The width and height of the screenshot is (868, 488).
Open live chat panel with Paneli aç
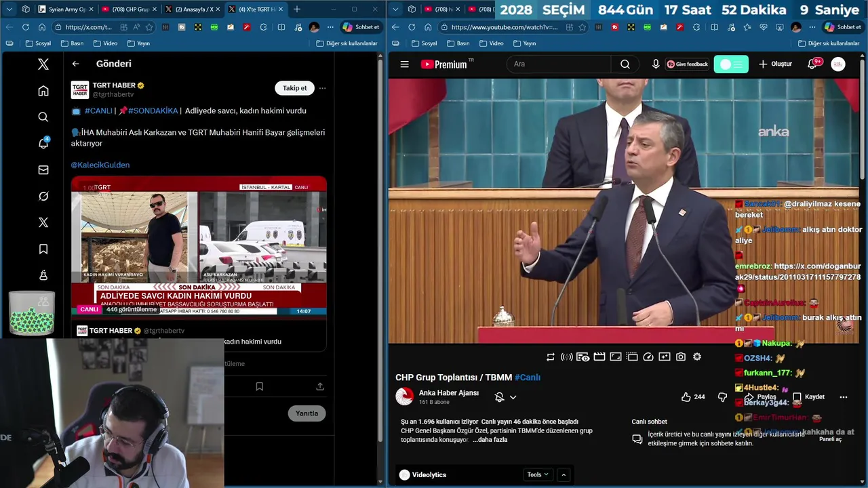pyautogui.click(x=830, y=439)
